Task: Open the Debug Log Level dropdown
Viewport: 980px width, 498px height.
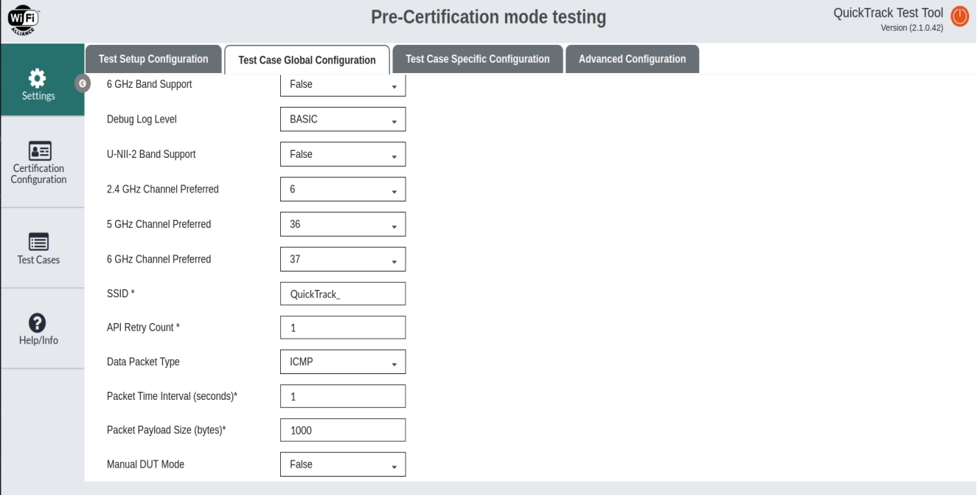Action: [343, 120]
